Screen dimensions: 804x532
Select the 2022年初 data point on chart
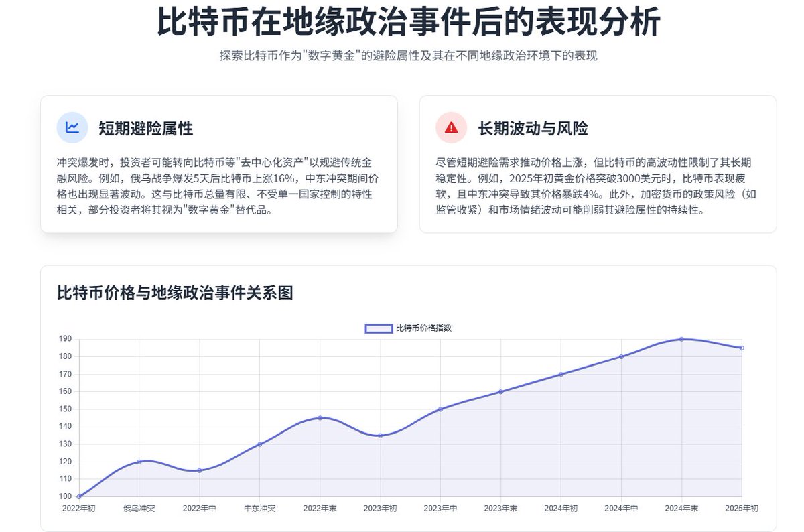coord(79,496)
